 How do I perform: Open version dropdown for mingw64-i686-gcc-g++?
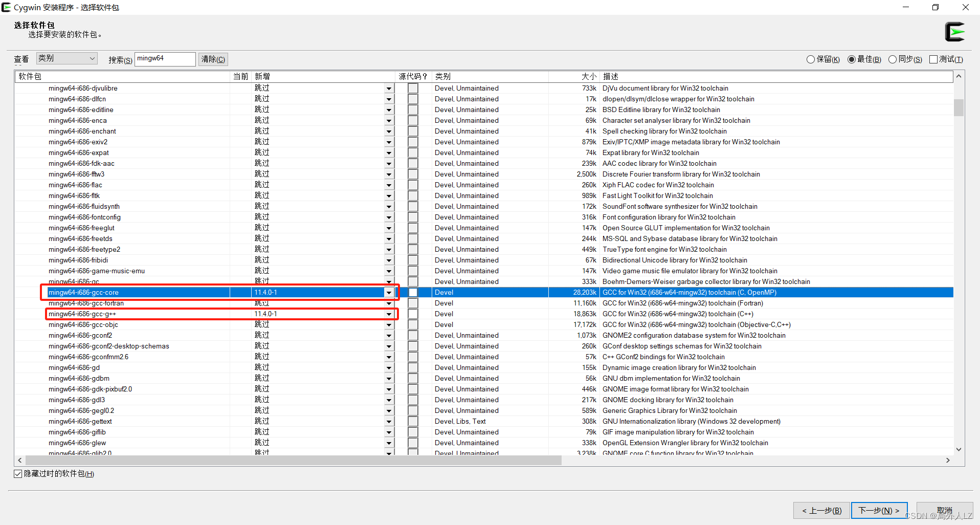(x=389, y=314)
